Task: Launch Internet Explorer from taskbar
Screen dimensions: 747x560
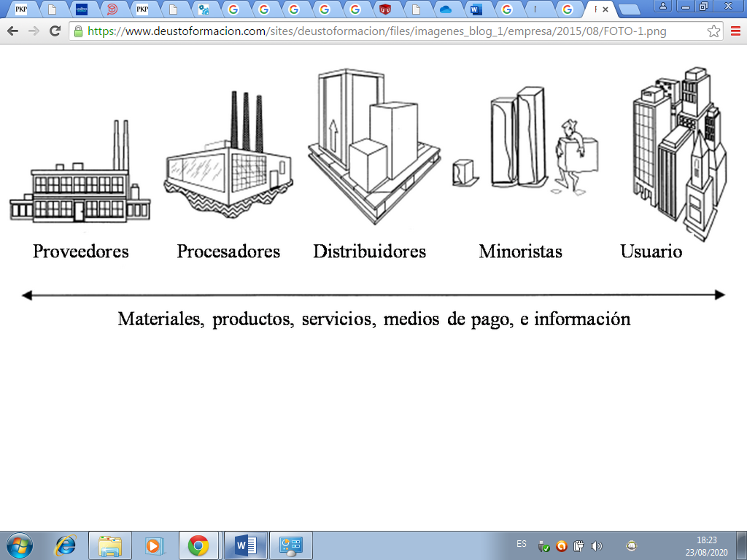Action: tap(66, 545)
